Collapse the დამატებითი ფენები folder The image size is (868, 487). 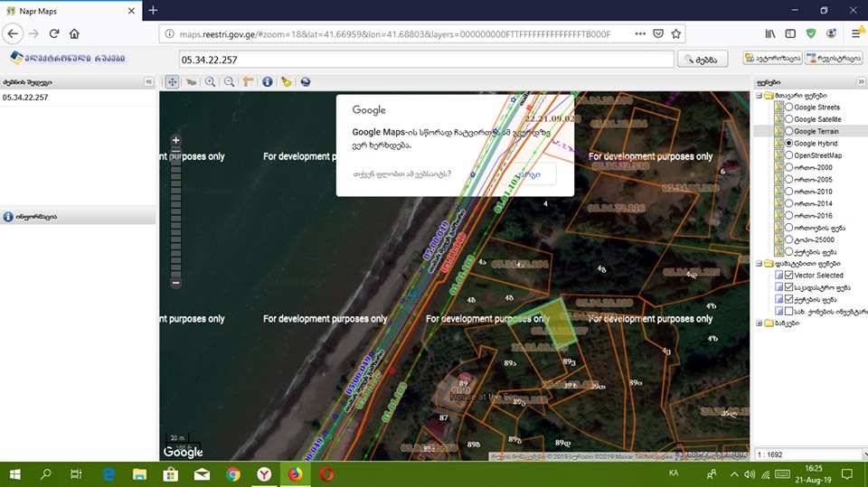click(759, 264)
